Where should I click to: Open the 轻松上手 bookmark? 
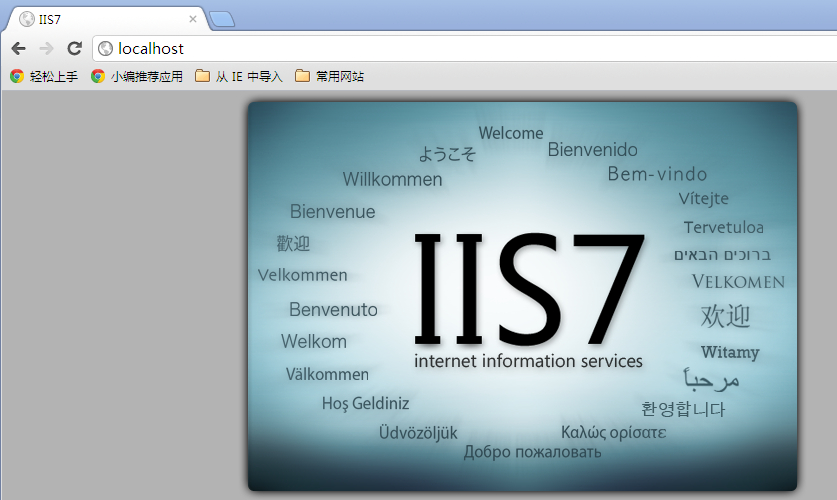(44, 76)
